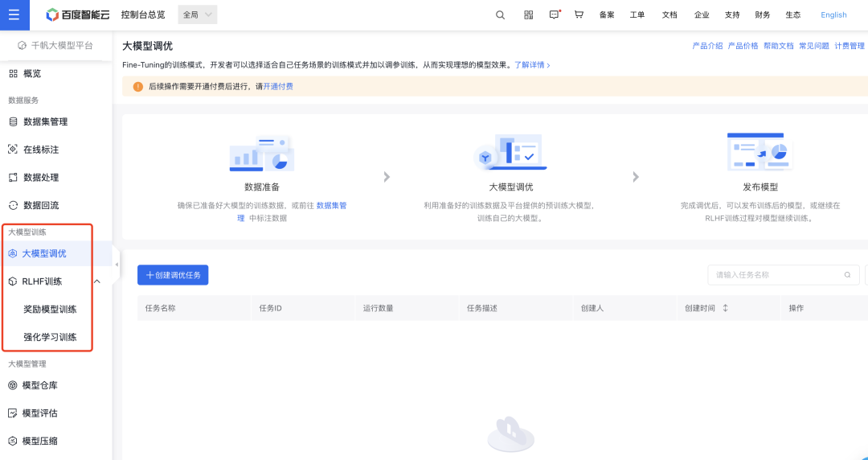
Task: Collapse the left sidebar handle
Action: [x=117, y=265]
